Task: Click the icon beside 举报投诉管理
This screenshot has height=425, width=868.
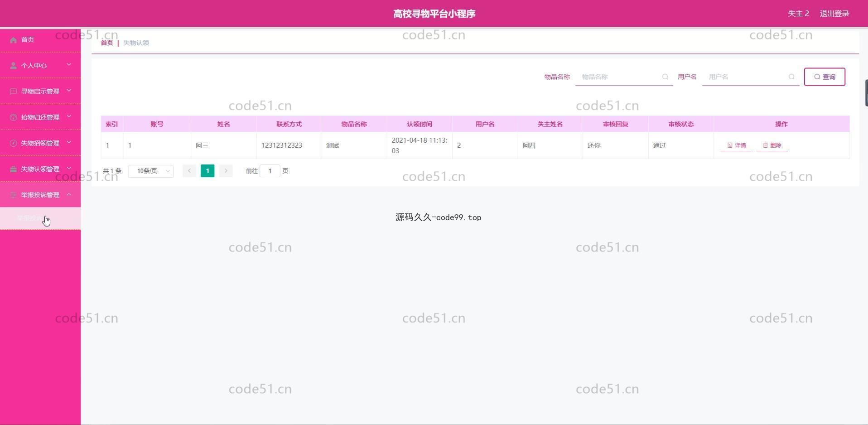Action: click(x=13, y=195)
